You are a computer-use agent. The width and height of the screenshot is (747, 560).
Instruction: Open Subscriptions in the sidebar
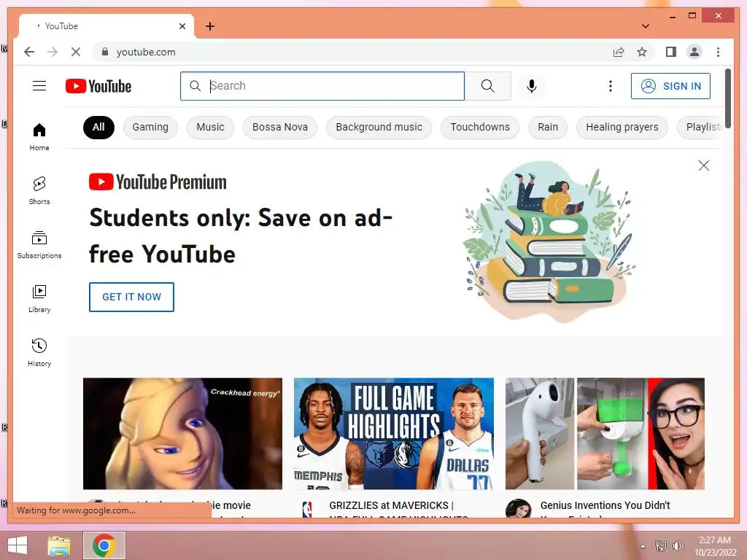39,245
